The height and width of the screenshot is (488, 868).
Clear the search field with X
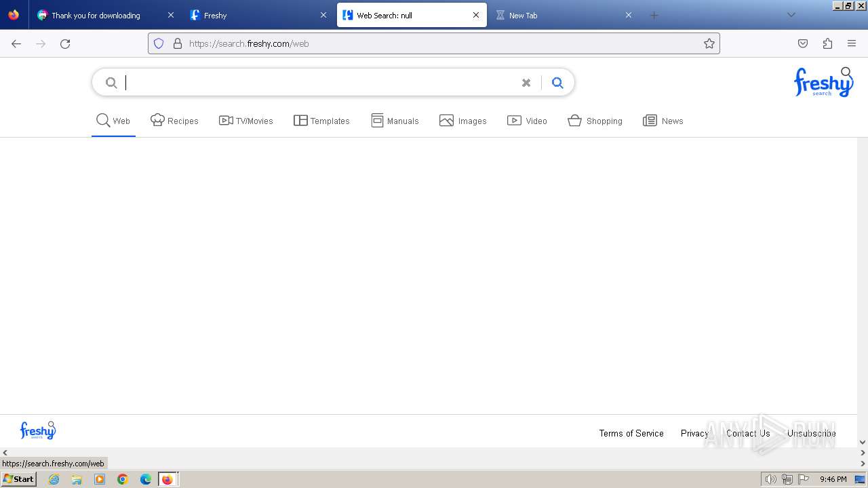[526, 83]
